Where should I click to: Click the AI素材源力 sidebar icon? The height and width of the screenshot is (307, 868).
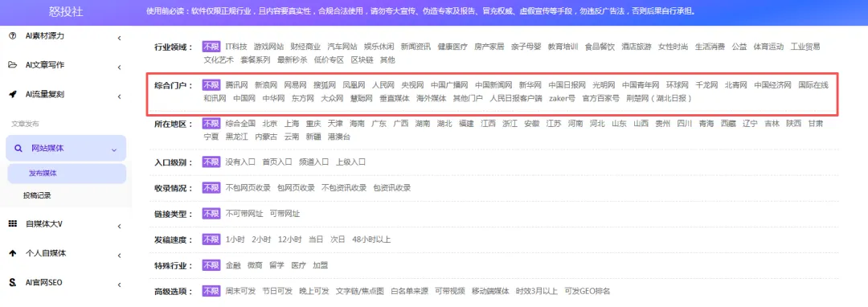tap(13, 36)
